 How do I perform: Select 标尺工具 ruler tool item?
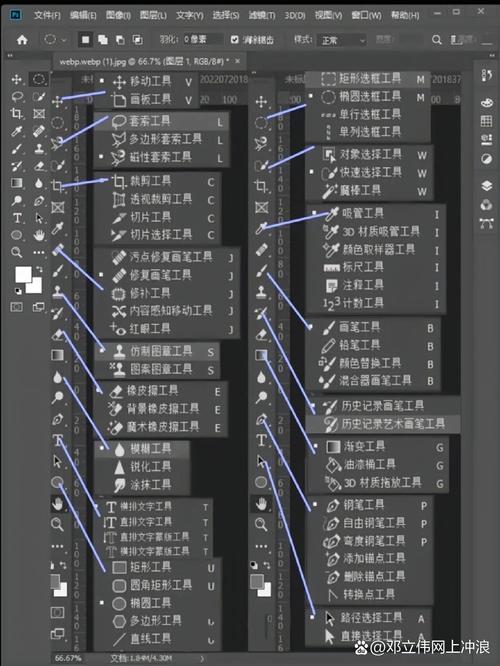376,267
